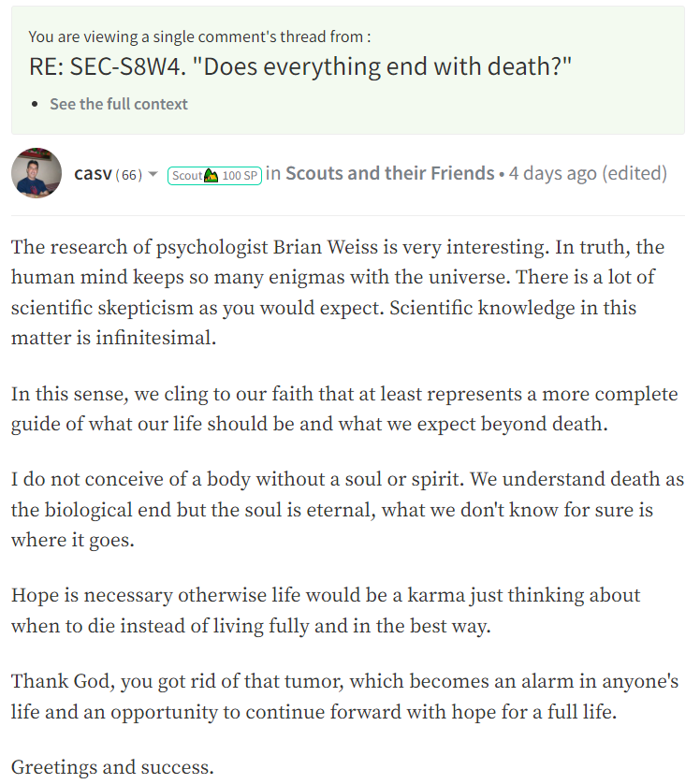
Task: Click the (edited) label
Action: pyautogui.click(x=634, y=173)
